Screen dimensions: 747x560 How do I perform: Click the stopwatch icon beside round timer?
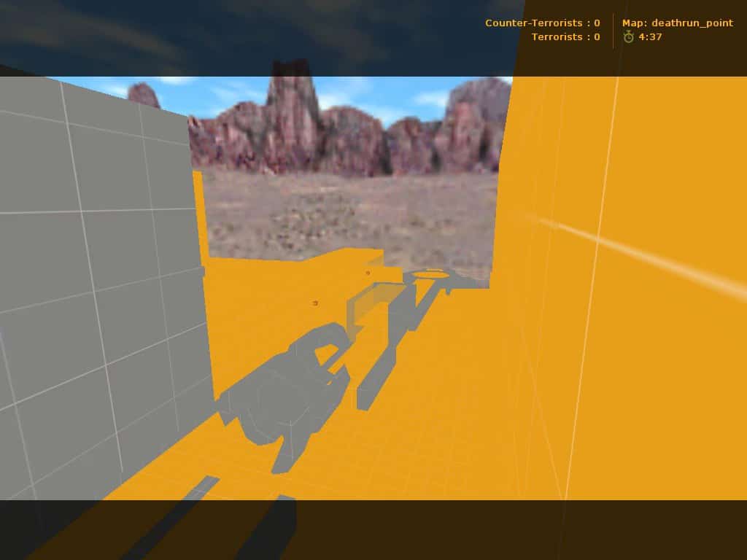[x=628, y=36]
